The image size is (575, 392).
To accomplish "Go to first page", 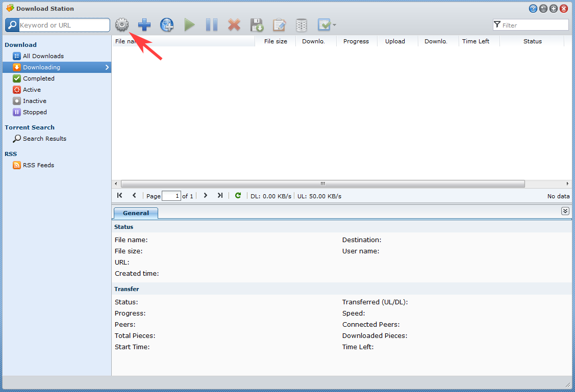I will [x=119, y=196].
